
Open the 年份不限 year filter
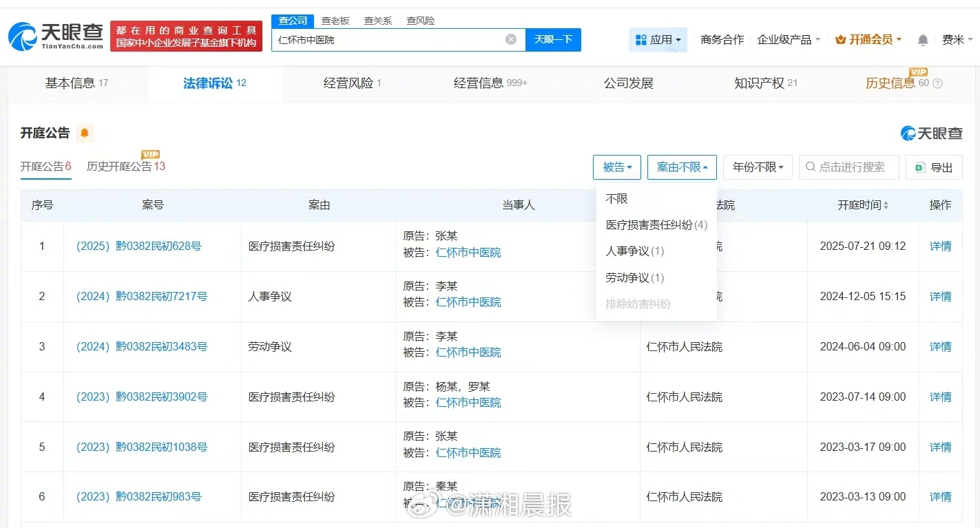tap(758, 167)
